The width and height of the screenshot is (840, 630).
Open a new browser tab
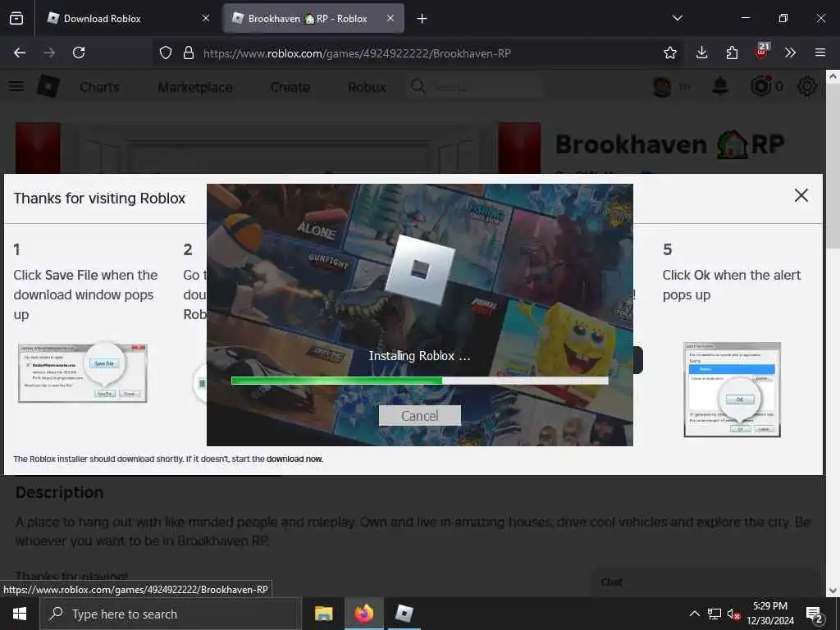(x=422, y=19)
